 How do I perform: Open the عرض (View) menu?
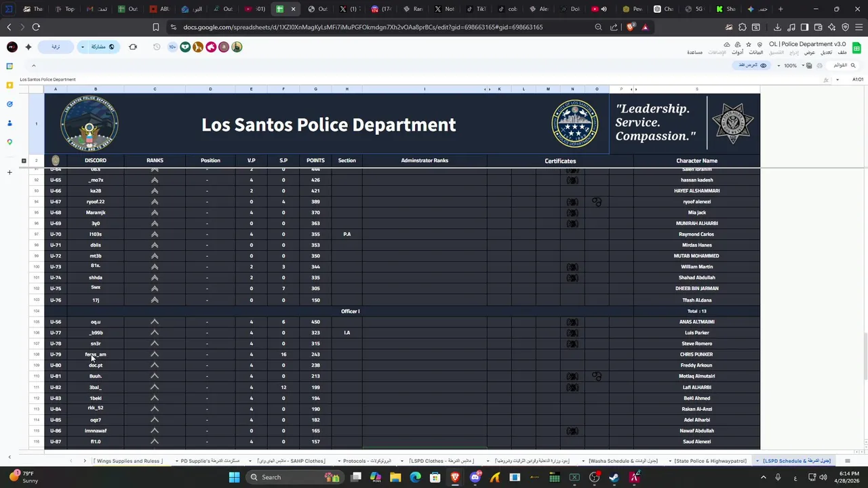810,53
